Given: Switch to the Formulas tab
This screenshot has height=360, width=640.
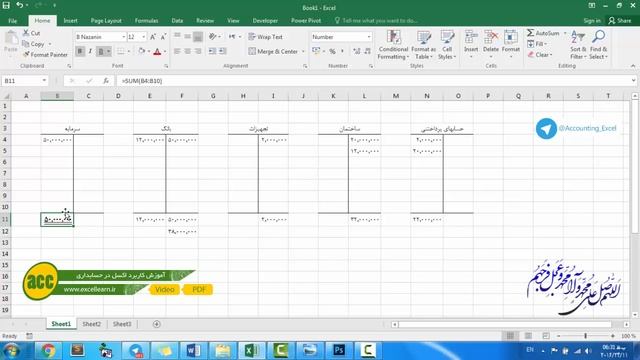Looking at the screenshot, I should (147, 20).
